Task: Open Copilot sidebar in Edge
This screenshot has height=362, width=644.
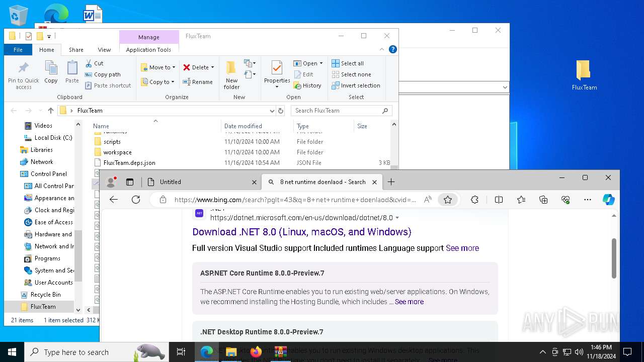Action: coord(609,200)
